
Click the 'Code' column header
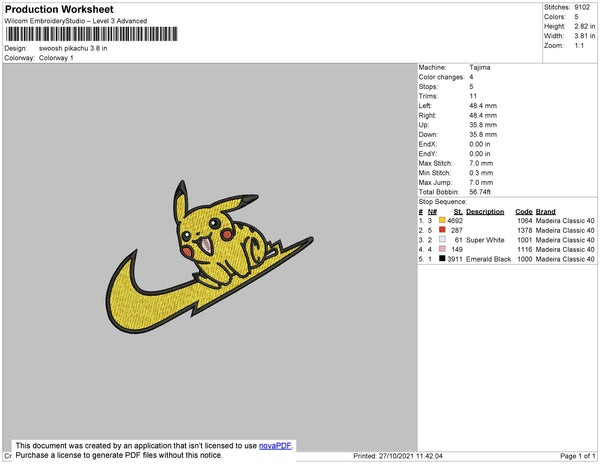coord(524,212)
